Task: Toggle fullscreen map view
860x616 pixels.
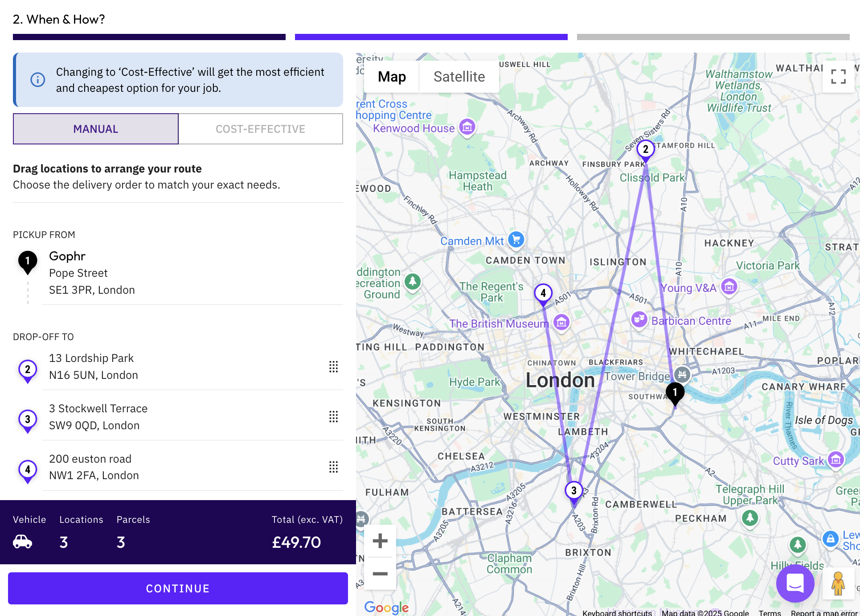Action: 838,77
